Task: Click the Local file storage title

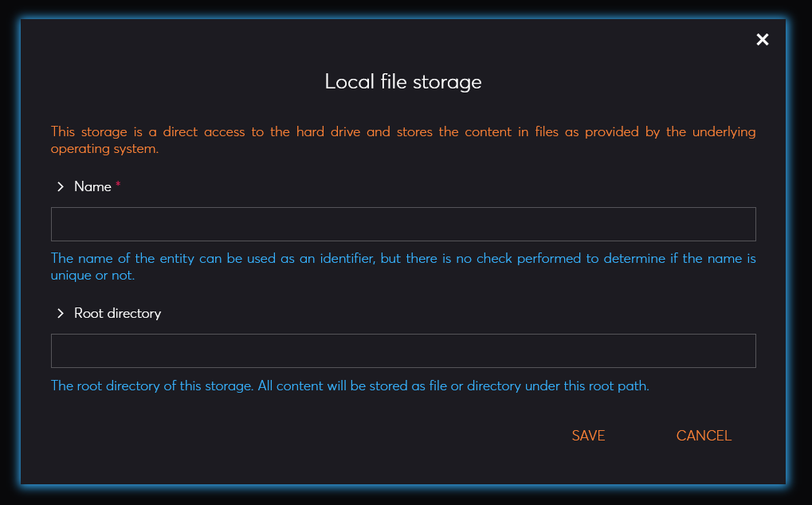Action: tap(403, 82)
